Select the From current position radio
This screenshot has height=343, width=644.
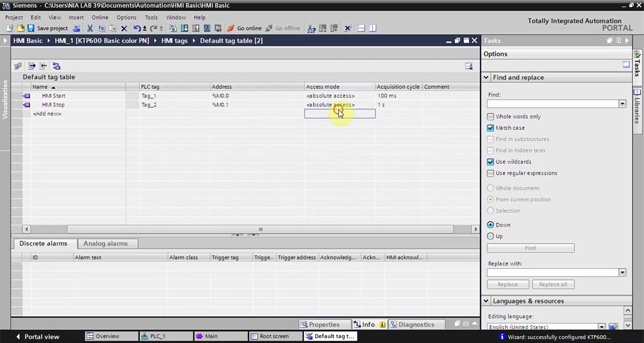coord(491,199)
